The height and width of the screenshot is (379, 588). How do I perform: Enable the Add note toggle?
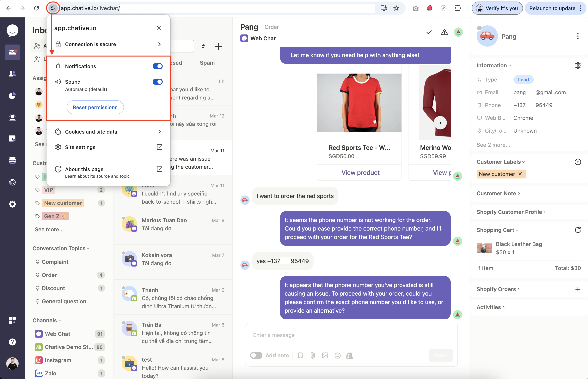point(256,355)
